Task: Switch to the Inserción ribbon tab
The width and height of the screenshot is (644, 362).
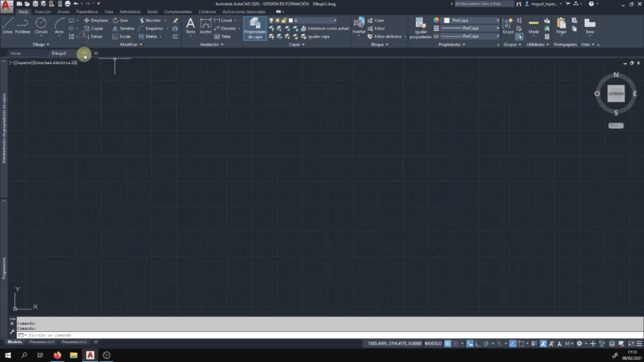Action: pyautogui.click(x=43, y=11)
